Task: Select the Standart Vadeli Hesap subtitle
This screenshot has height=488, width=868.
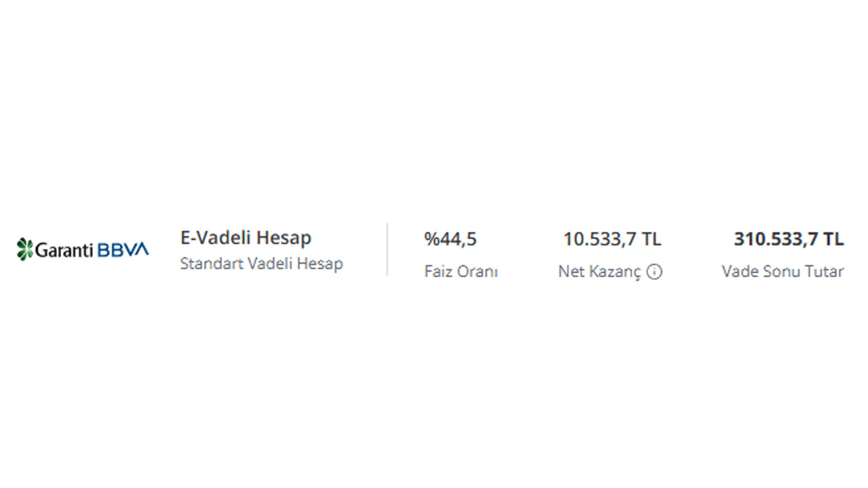Action: [x=261, y=264]
